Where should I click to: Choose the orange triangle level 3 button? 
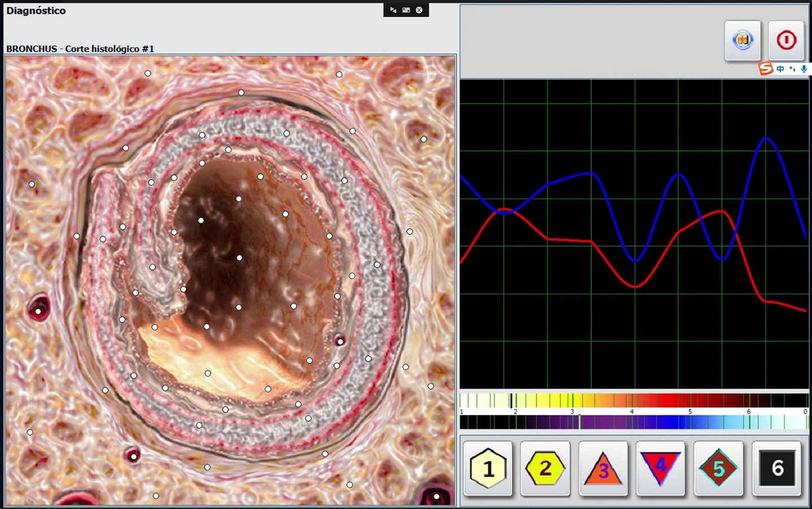[x=603, y=468]
